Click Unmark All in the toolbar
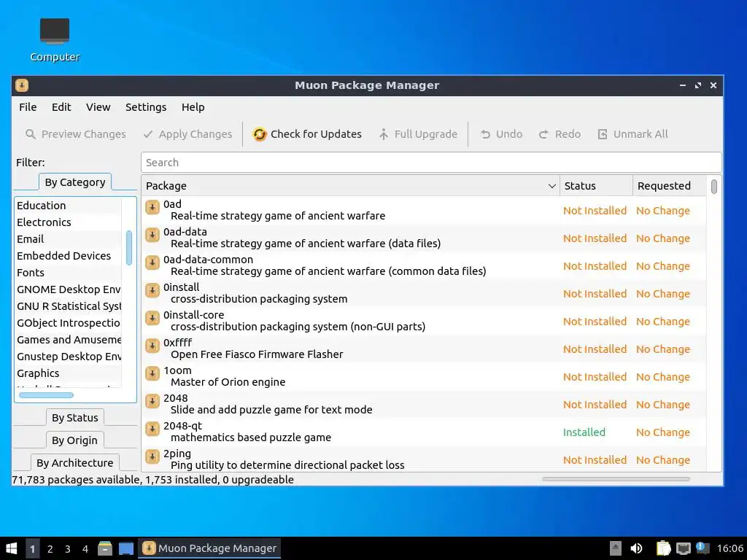747x560 pixels. click(632, 134)
